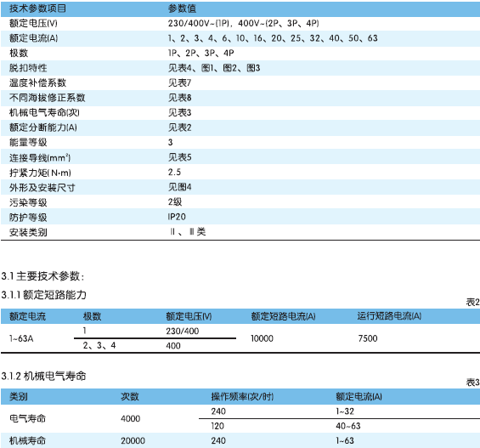Click the 技术参数项目 header cell
Screen dimensions: 480x448
click(37, 9)
